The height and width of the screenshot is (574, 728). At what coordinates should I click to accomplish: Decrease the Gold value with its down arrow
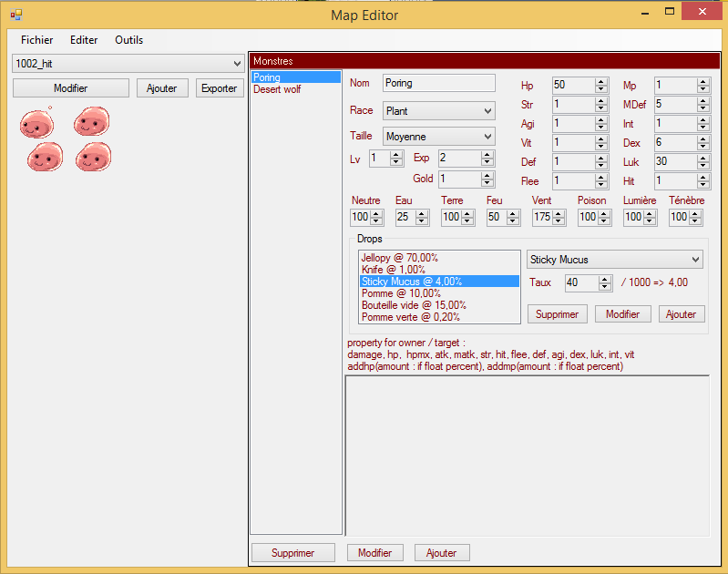click(x=487, y=183)
